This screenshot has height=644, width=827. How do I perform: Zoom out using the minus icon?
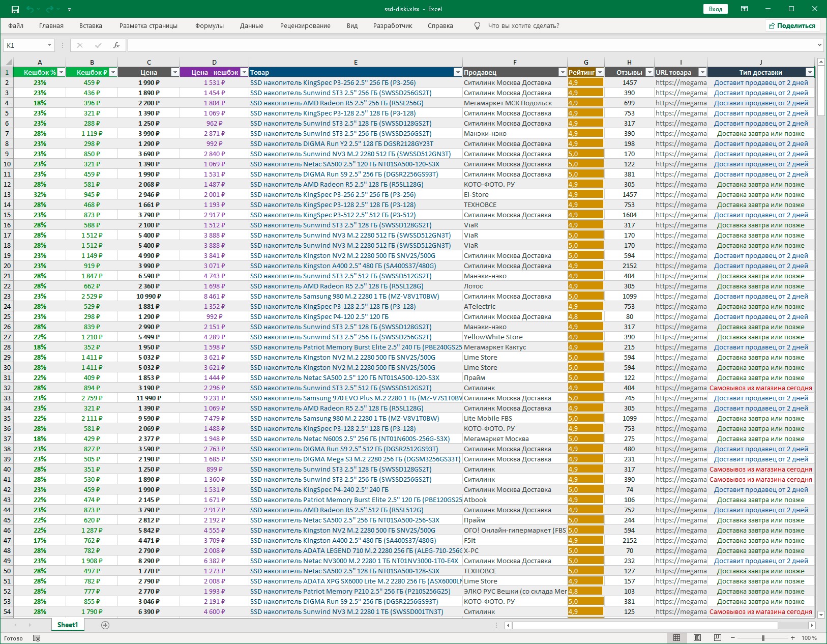733,638
